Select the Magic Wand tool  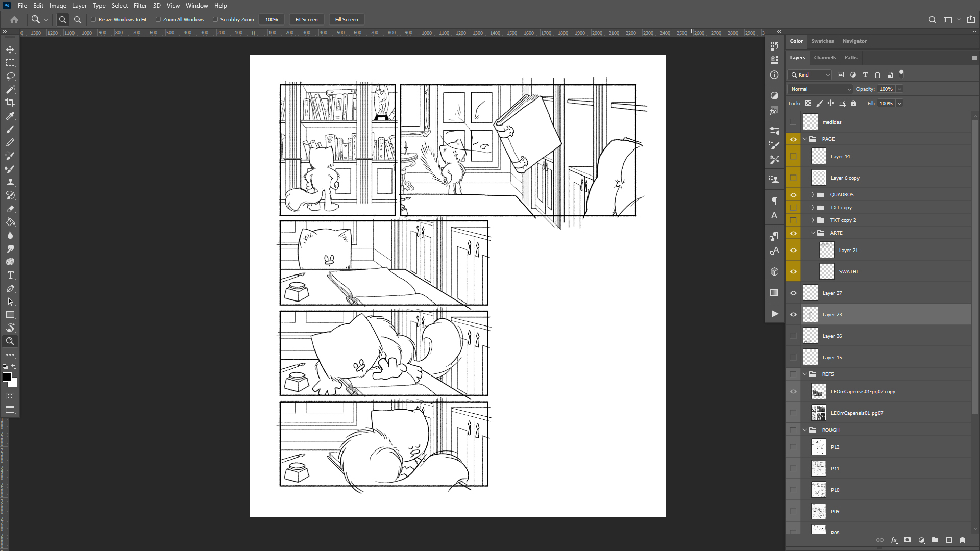(10, 89)
